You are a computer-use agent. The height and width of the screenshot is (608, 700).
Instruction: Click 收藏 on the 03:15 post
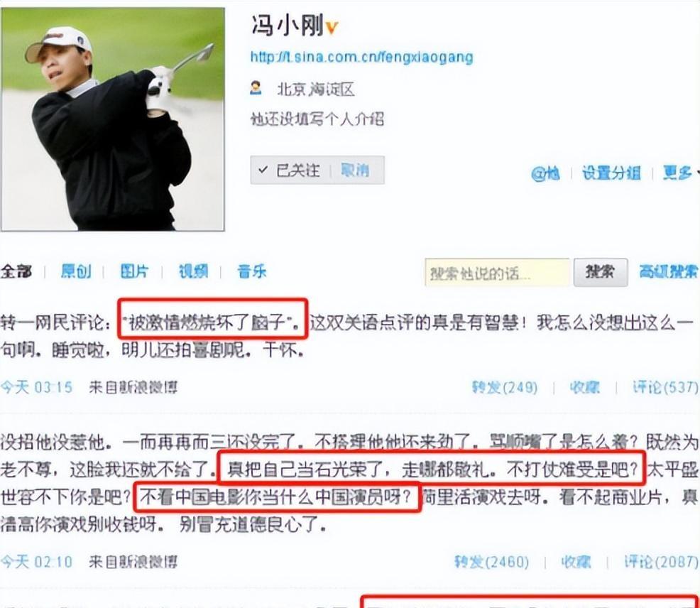(x=585, y=387)
